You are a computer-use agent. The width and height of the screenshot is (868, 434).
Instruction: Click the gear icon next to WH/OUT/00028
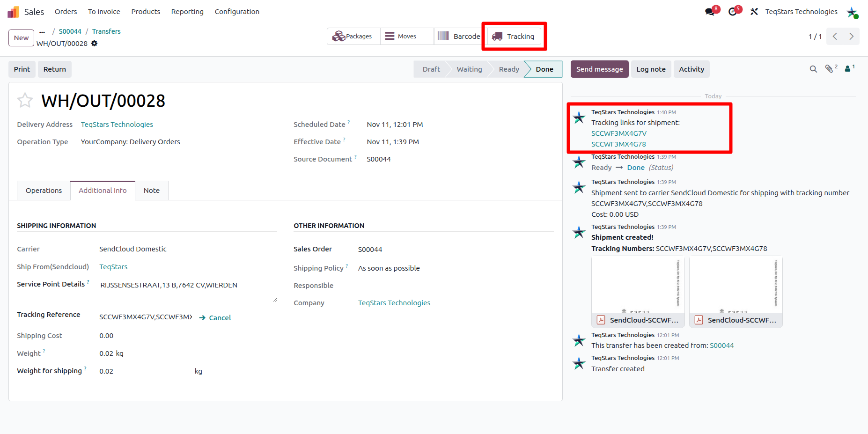(x=95, y=44)
